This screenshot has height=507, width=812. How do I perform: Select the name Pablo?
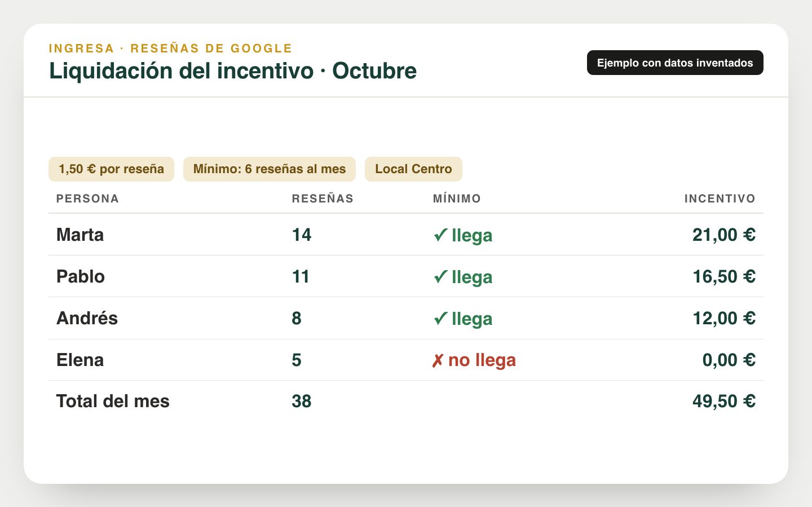click(81, 276)
